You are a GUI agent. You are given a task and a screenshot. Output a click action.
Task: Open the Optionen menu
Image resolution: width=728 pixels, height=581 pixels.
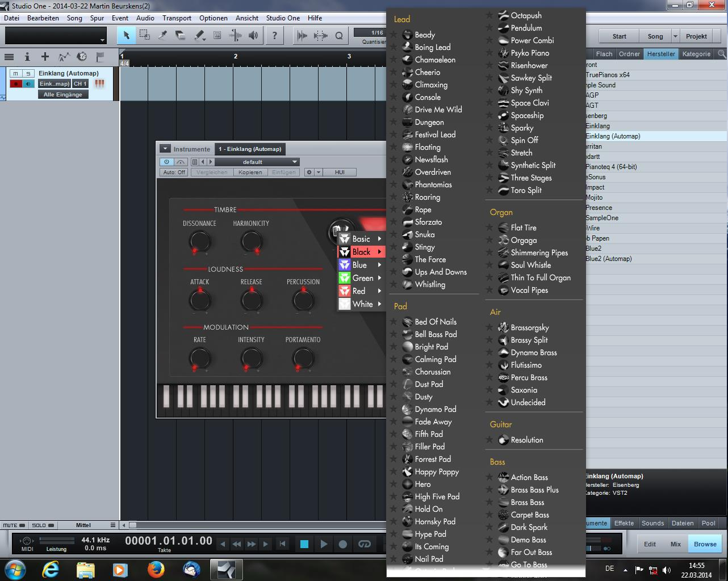(214, 18)
